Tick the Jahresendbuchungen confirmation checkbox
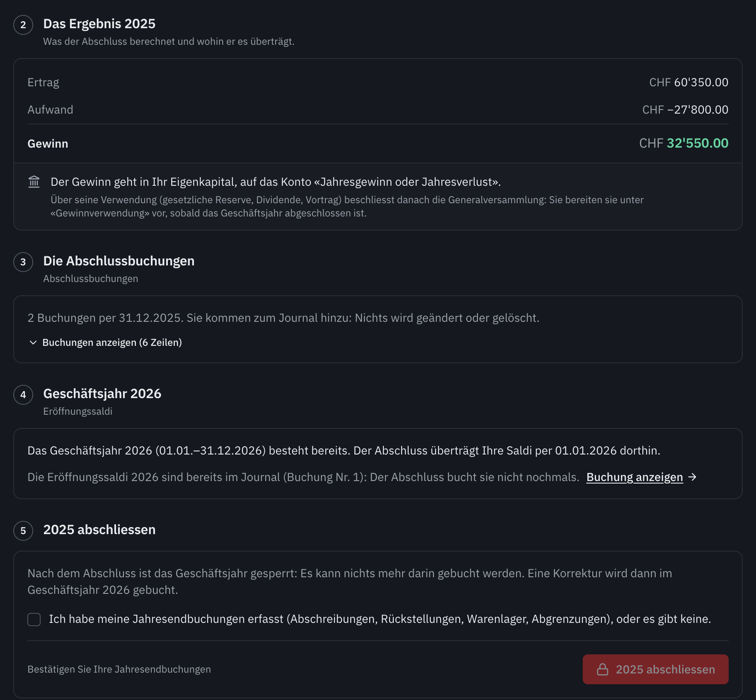The height and width of the screenshot is (700, 756). [x=34, y=620]
